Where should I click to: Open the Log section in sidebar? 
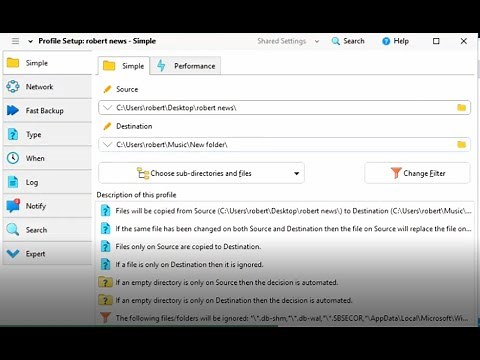[47, 182]
